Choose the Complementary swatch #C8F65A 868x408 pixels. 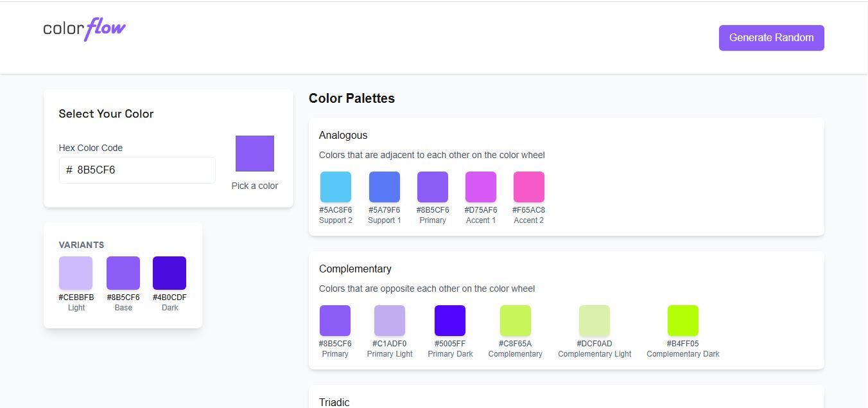[x=516, y=321]
